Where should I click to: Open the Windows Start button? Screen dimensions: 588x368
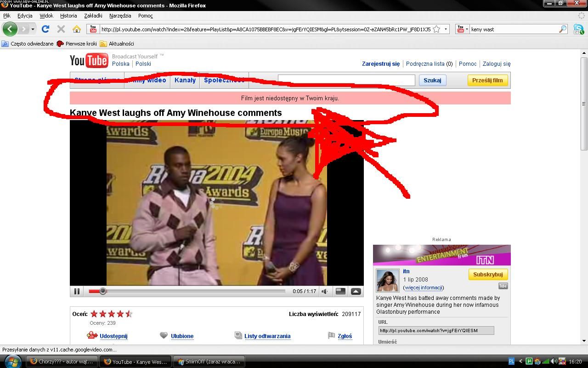click(x=12, y=362)
